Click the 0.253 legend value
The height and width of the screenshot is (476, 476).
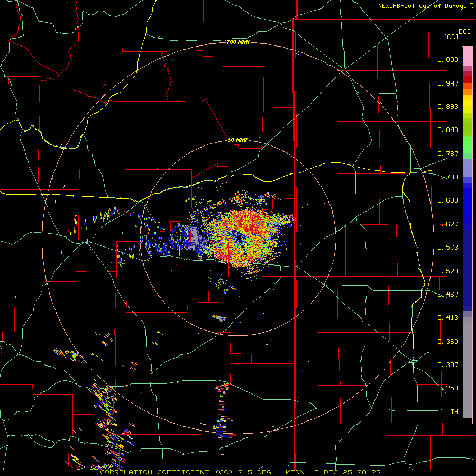448,388
